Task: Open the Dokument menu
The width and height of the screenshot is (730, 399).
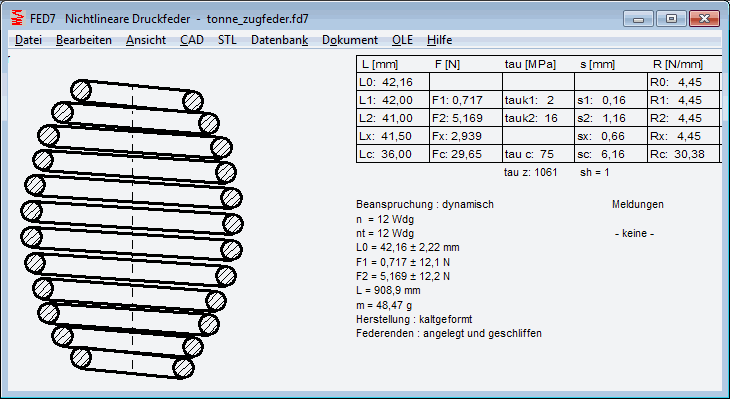Action: [350, 40]
